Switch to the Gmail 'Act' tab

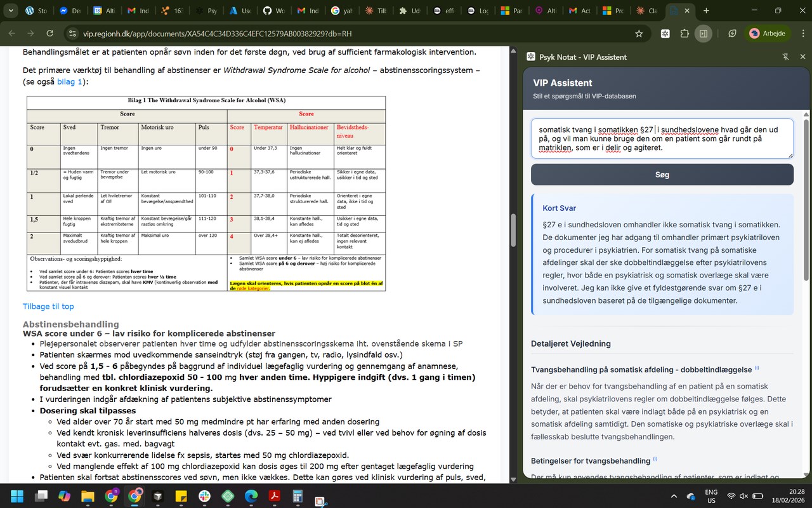(x=579, y=11)
